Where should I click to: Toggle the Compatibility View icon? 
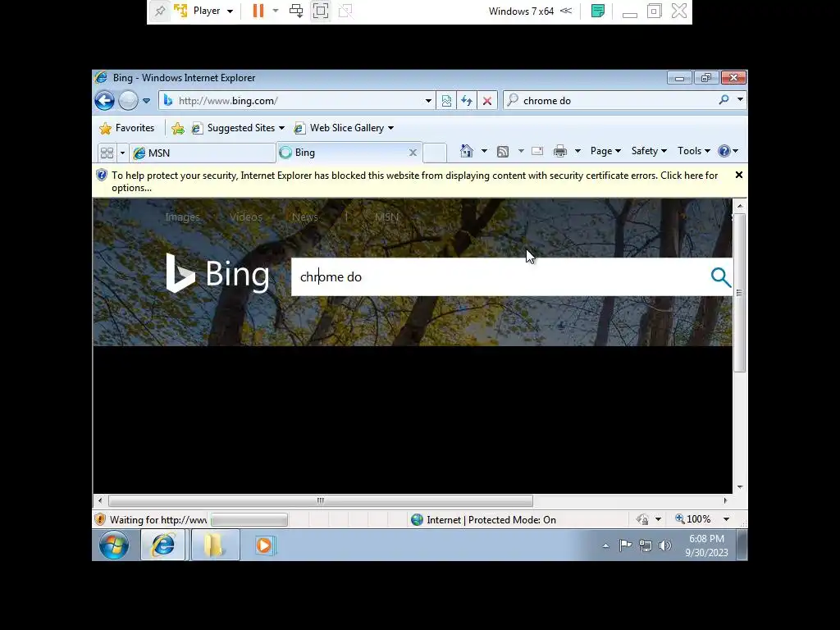[446, 100]
